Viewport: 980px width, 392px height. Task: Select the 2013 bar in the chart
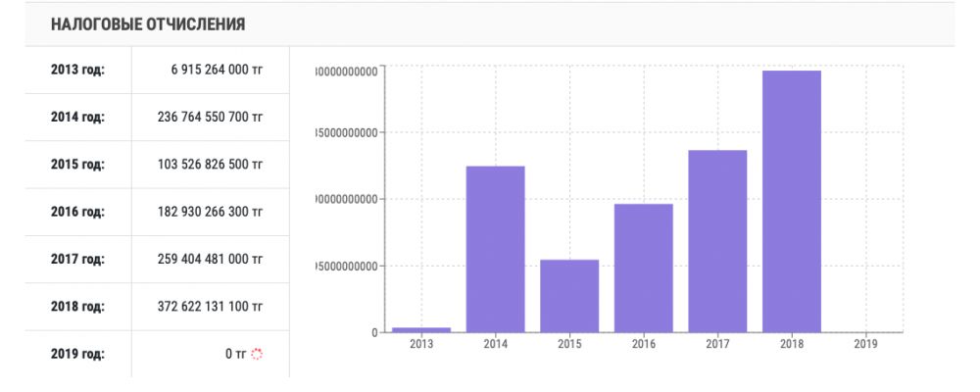click(x=420, y=329)
